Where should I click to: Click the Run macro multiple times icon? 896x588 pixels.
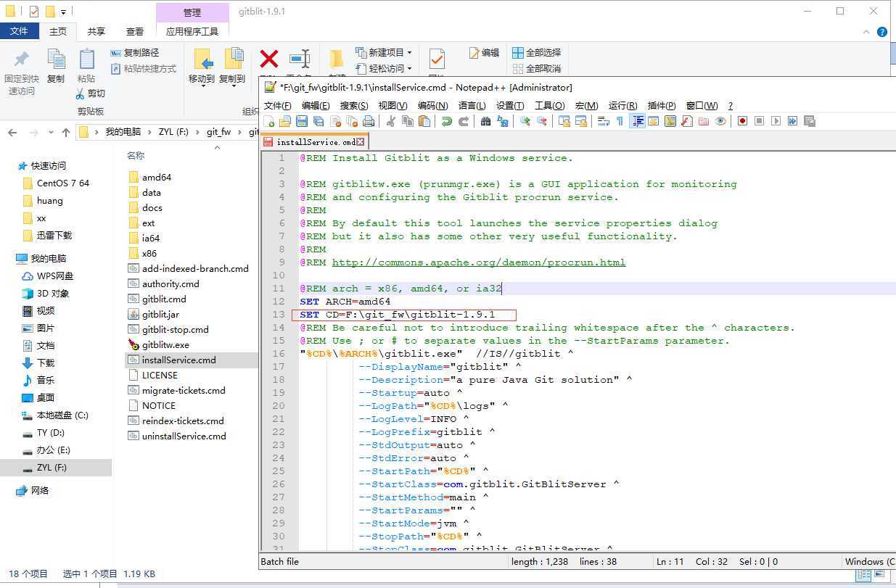pos(792,121)
